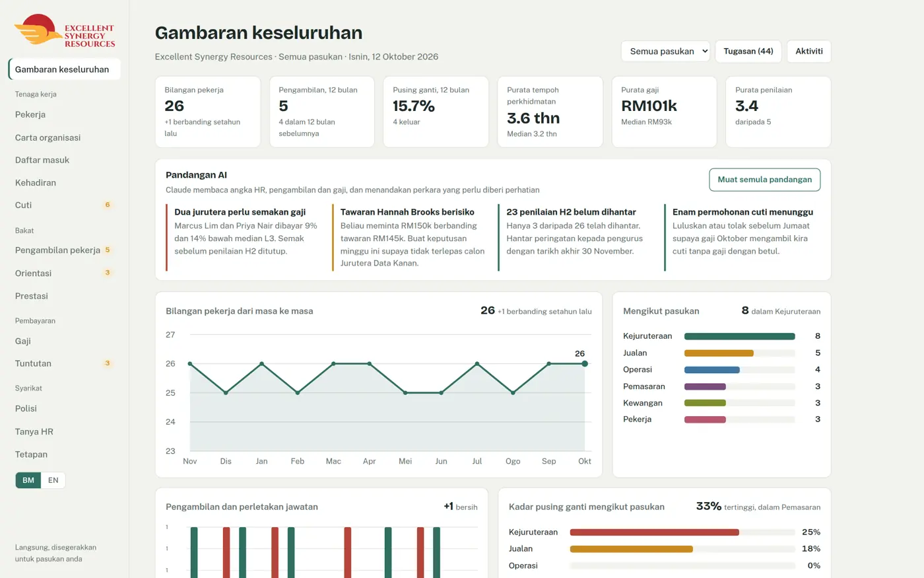The image size is (924, 578).
Task: Click the Median RM93k text
Action: pos(646,122)
